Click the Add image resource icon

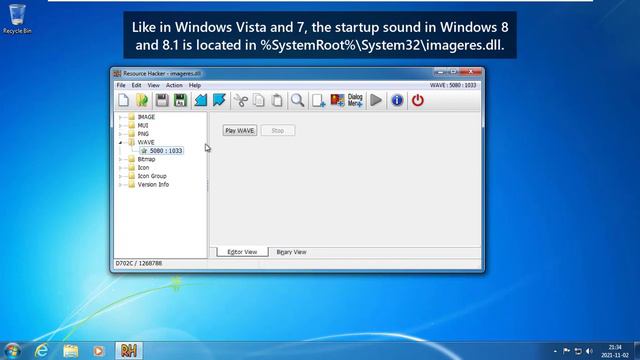coord(337,100)
